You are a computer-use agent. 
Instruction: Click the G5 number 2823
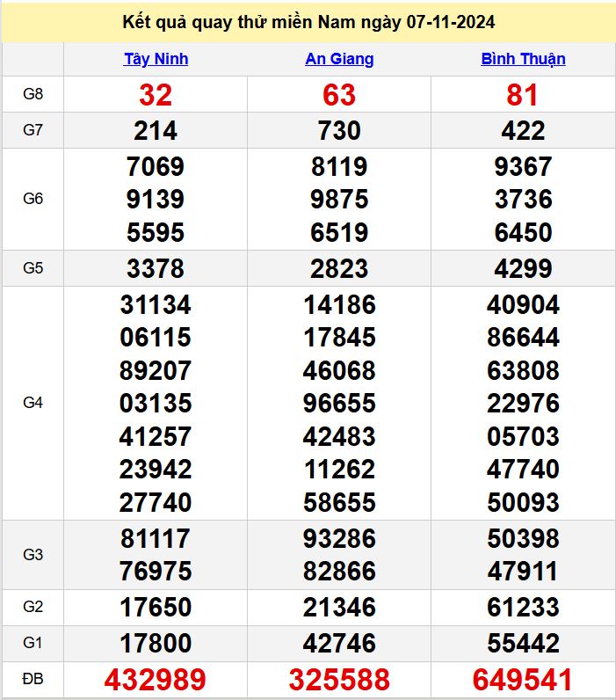pyautogui.click(x=339, y=269)
